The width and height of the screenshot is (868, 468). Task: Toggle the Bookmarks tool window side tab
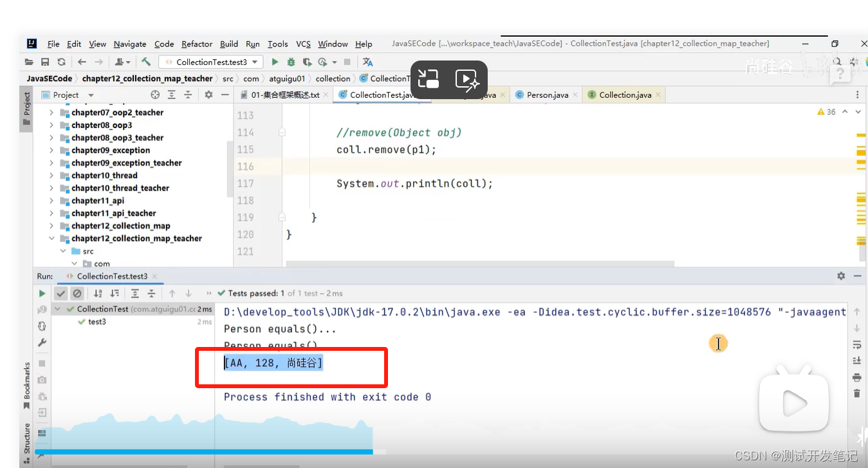point(27,386)
